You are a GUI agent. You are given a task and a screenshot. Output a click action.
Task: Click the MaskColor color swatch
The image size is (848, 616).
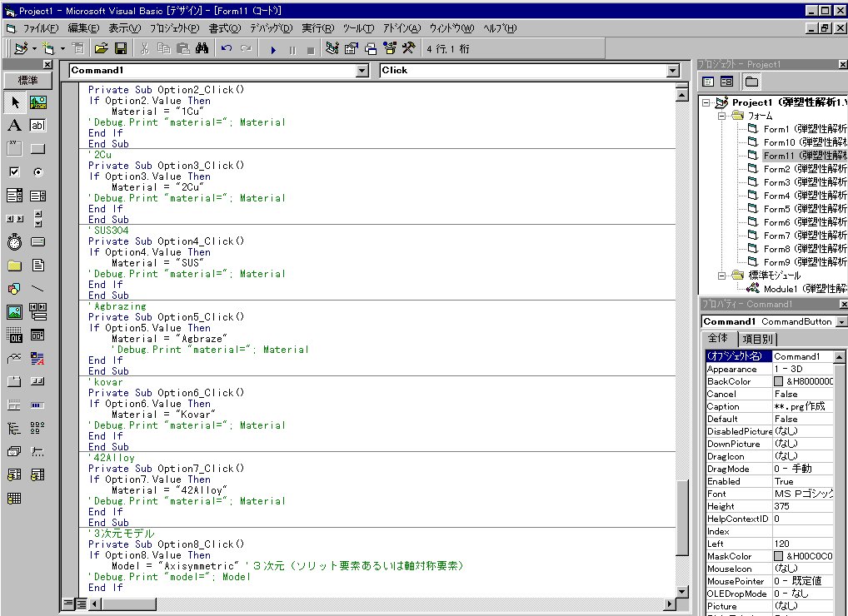pos(778,556)
